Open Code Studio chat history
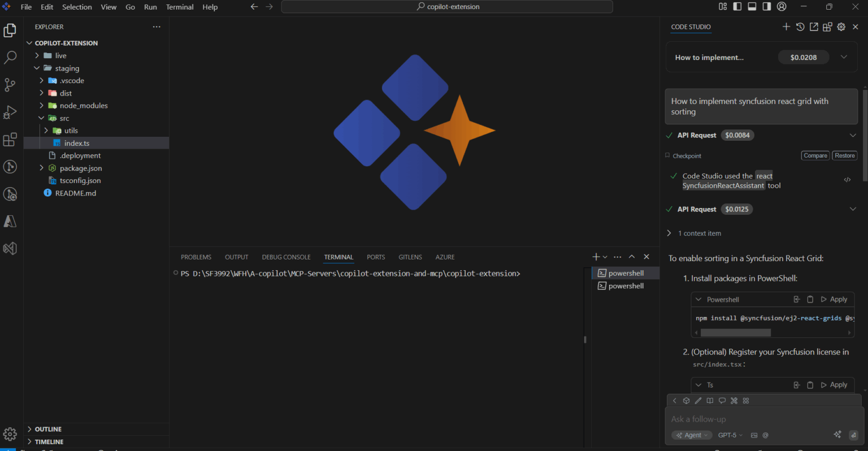868x451 pixels. point(800,27)
